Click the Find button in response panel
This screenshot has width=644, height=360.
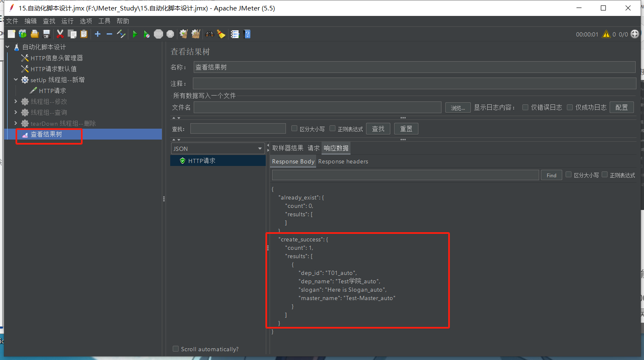[551, 175]
